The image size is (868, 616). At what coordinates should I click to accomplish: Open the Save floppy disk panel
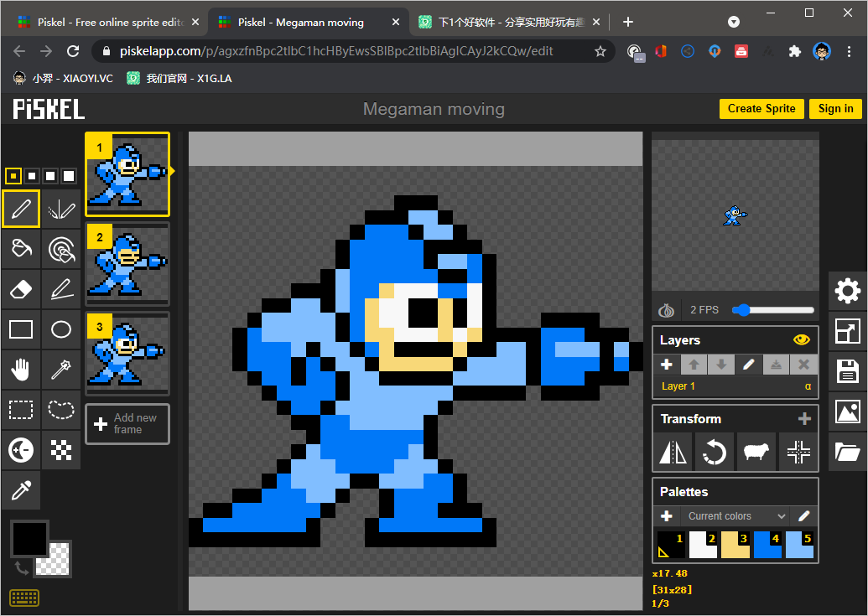click(847, 371)
